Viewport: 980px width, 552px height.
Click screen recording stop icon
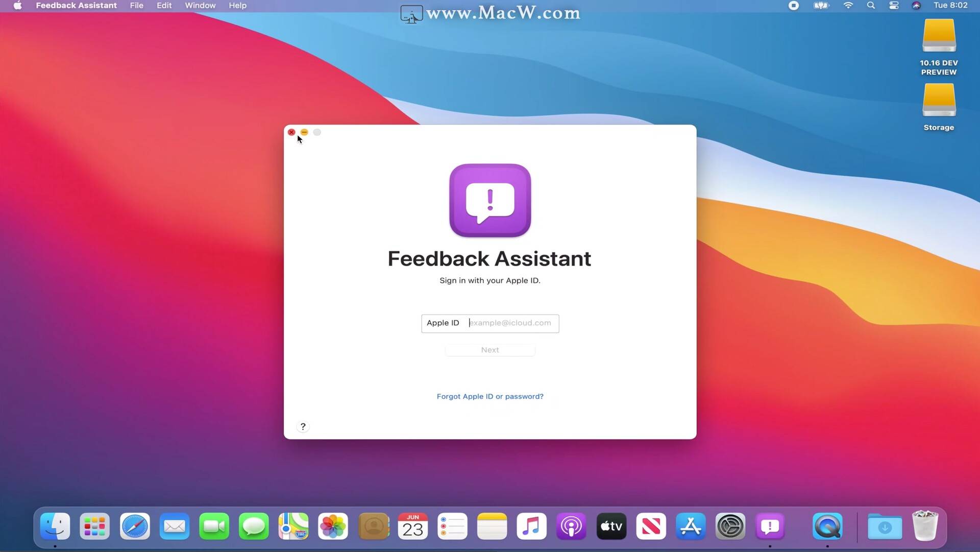pyautogui.click(x=794, y=6)
